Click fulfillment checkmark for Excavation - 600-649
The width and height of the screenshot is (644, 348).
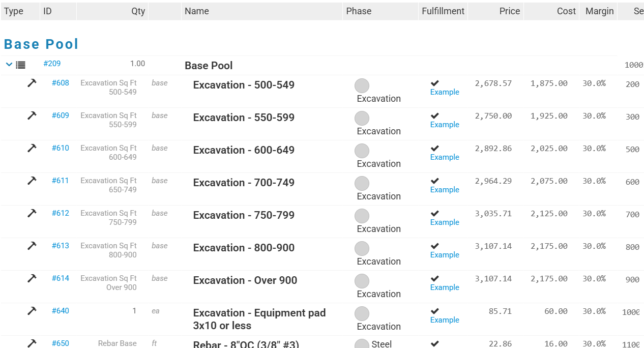pos(435,149)
